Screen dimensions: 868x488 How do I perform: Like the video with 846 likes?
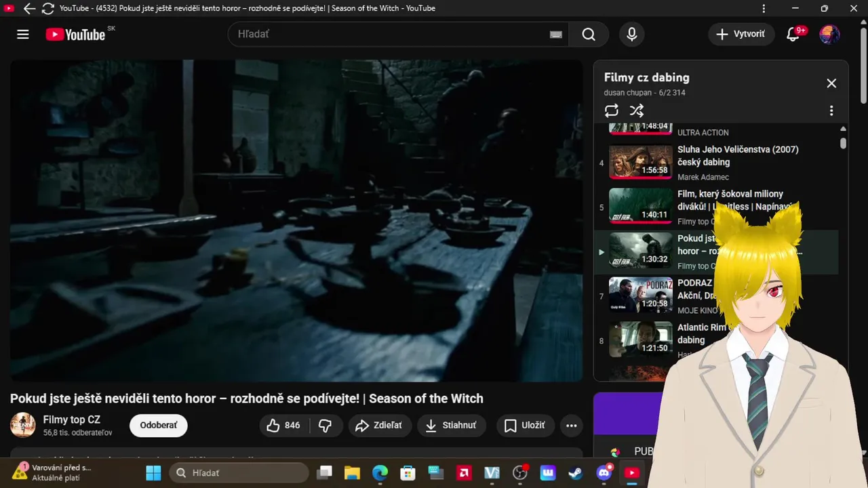[284, 426]
